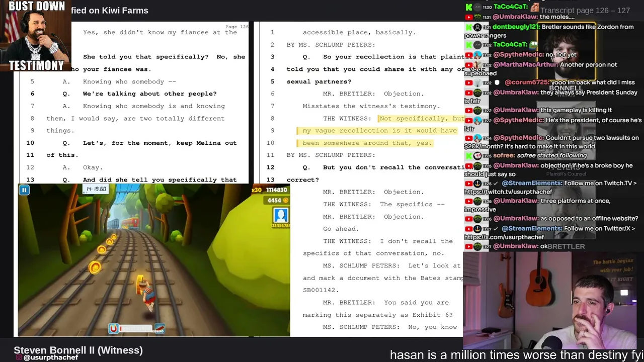644x362 pixels.
Task: Click the @usurpthachef handle text
Action: (x=51, y=357)
